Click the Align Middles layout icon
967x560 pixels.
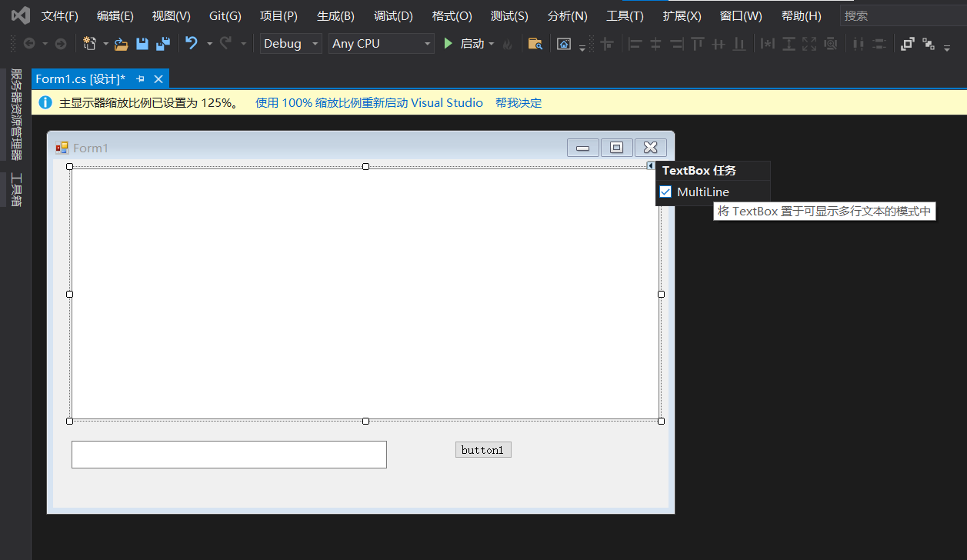[x=719, y=44]
